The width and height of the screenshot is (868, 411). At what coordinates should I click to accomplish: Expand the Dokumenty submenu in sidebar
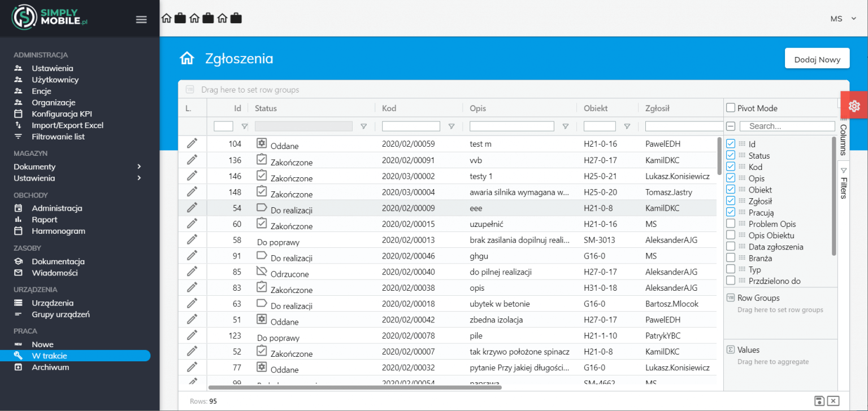(x=139, y=167)
